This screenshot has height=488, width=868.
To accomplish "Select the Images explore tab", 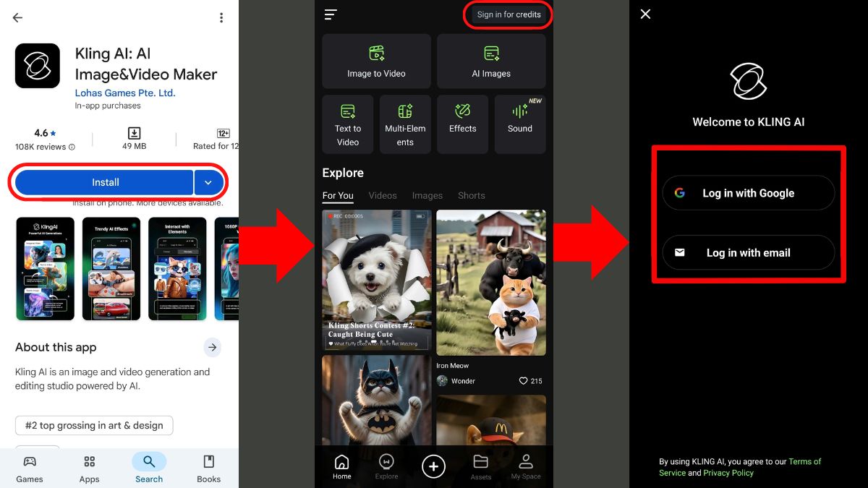I will 427,196.
